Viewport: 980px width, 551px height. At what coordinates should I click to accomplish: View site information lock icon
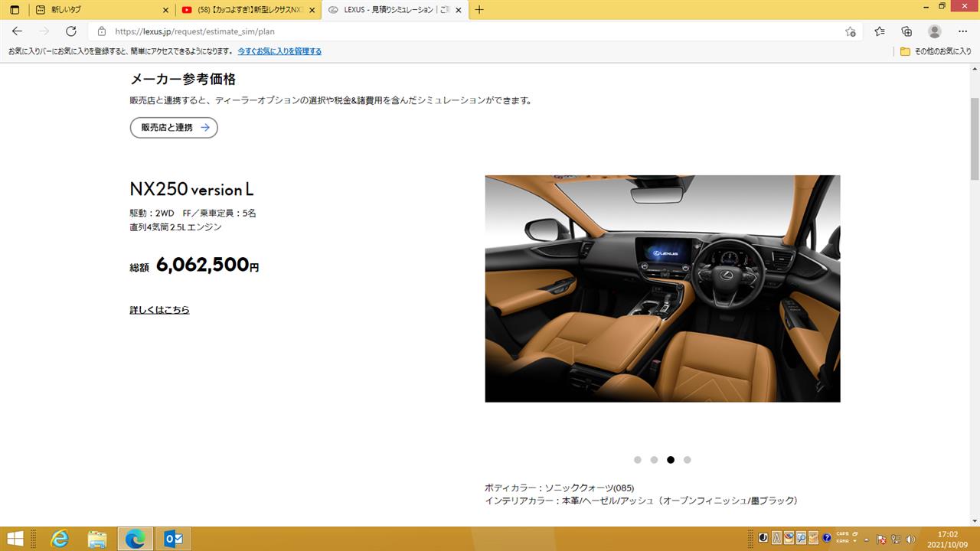(x=102, y=31)
